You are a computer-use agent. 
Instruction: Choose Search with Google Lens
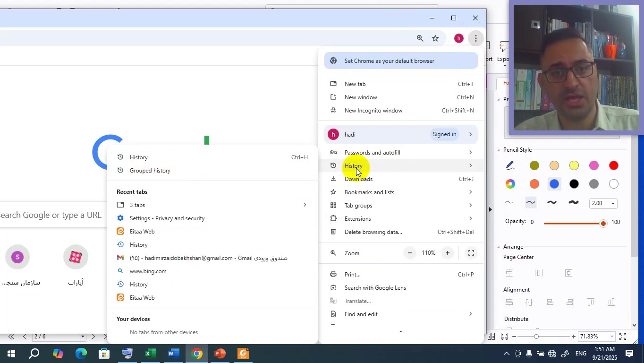[x=401, y=287]
